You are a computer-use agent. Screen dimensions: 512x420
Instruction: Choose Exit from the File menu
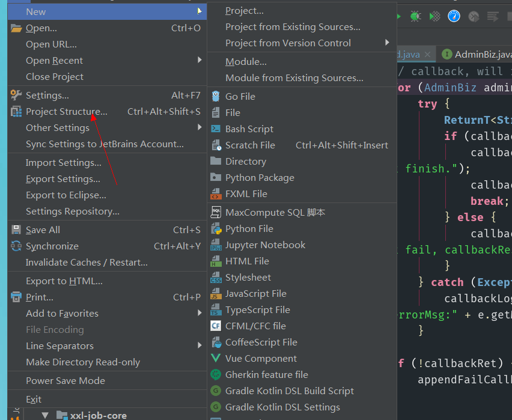click(107, 399)
